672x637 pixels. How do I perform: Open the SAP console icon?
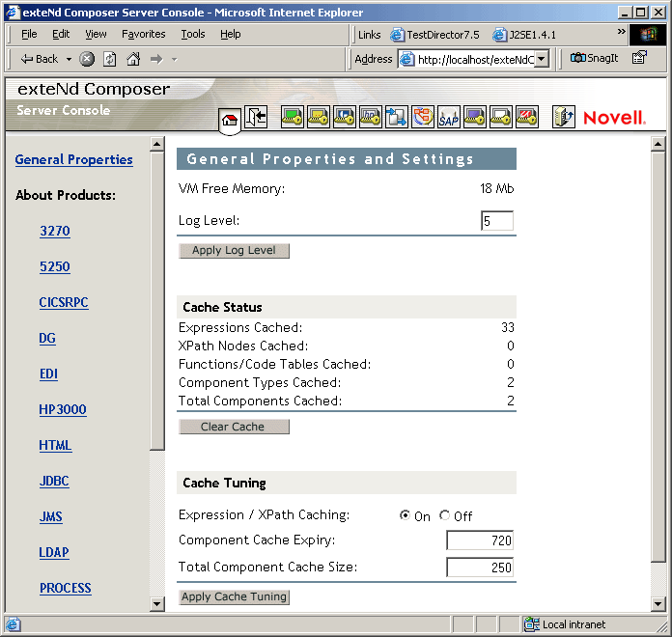coord(449,117)
